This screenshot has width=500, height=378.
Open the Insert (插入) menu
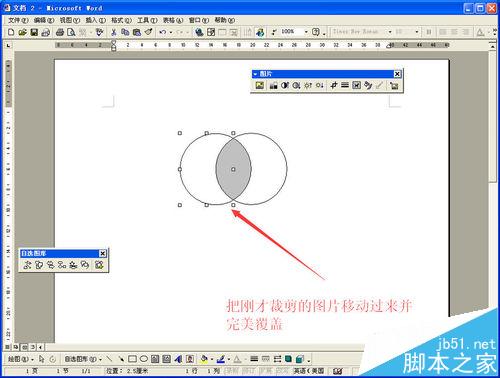[96, 20]
